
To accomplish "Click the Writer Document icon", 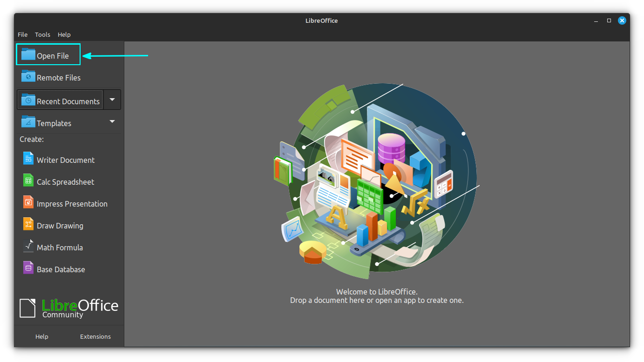I will (28, 159).
